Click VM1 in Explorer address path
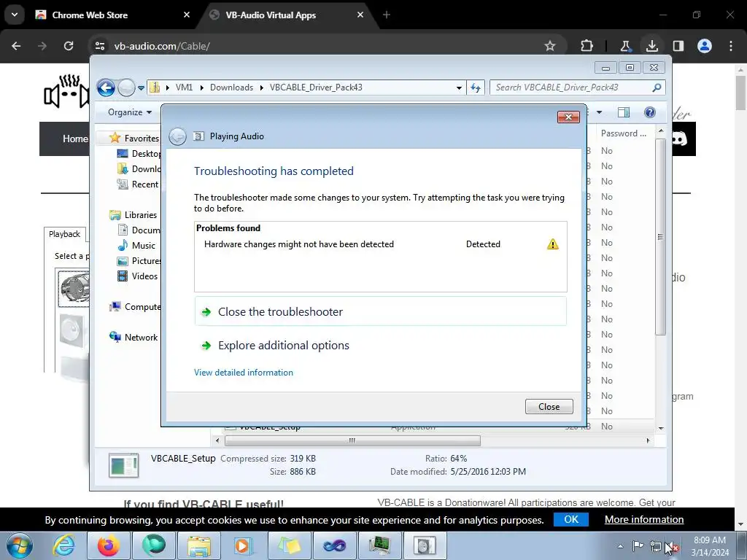747x560 pixels. pyautogui.click(x=184, y=87)
